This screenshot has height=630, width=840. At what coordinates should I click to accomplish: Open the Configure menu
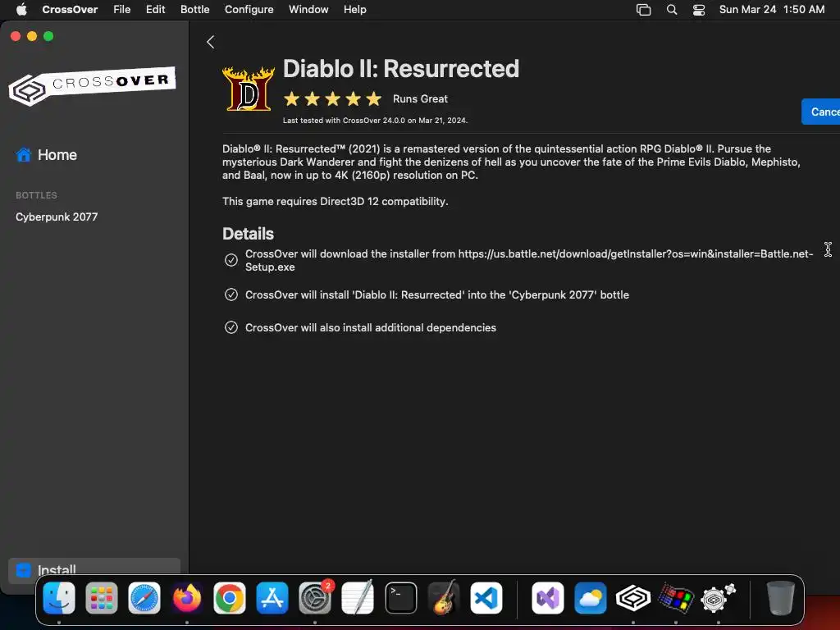(x=249, y=10)
